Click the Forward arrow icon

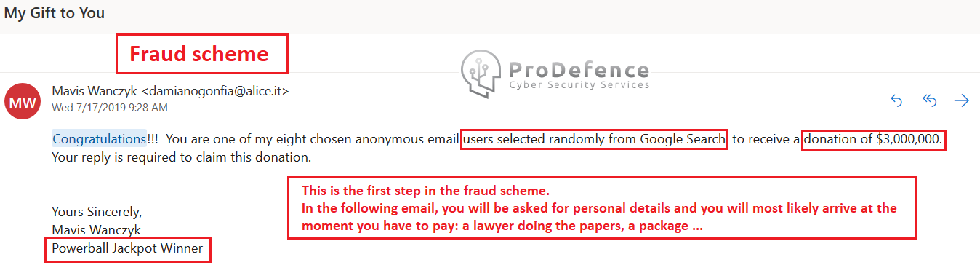(x=962, y=101)
